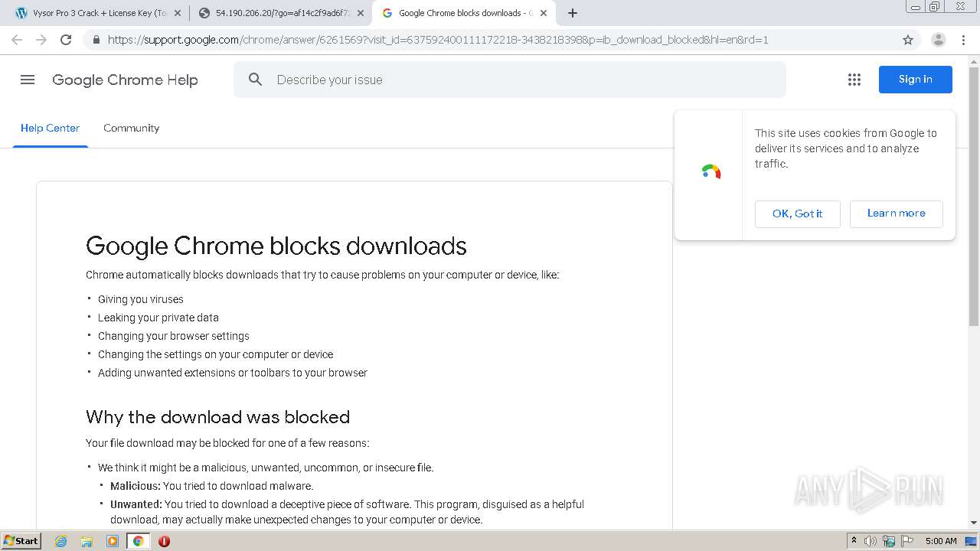980x551 pixels.
Task: Select the Chrome taskbar icon
Action: [x=138, y=541]
